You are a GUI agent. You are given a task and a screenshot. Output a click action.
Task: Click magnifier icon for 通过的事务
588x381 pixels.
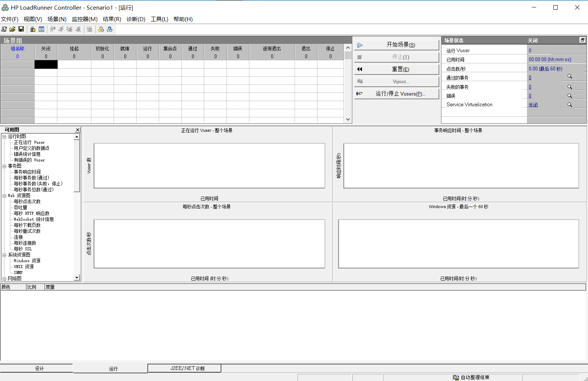(x=570, y=77)
